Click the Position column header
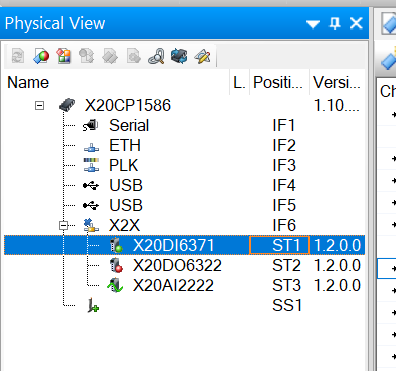The image size is (396, 371). point(279,82)
